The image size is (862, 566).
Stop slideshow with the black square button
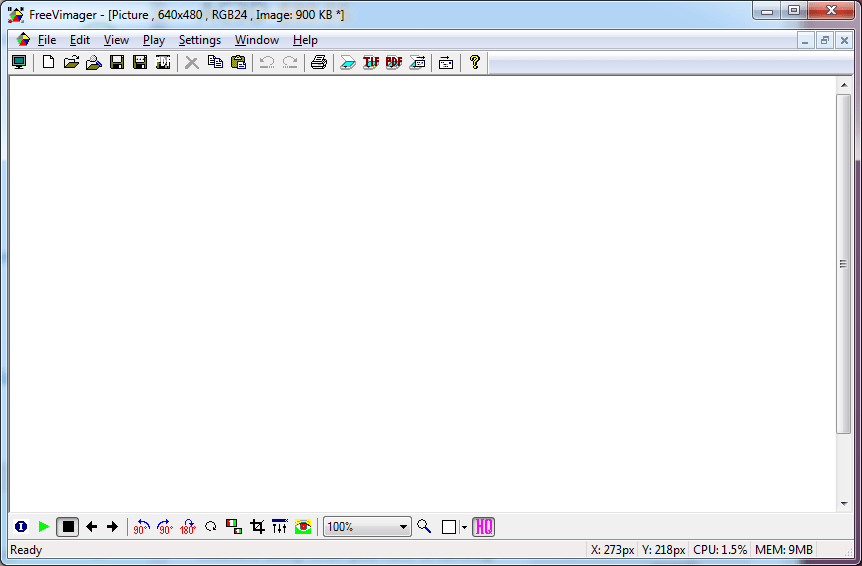(68, 527)
